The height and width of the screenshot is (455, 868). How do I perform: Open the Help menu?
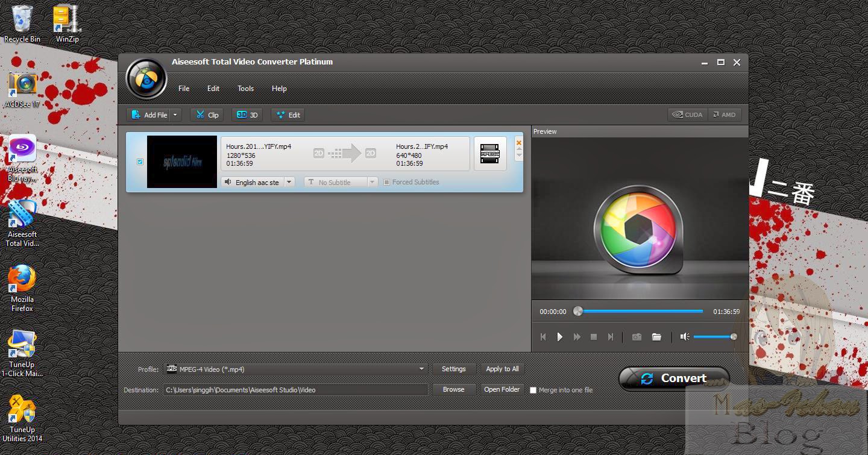[279, 89]
